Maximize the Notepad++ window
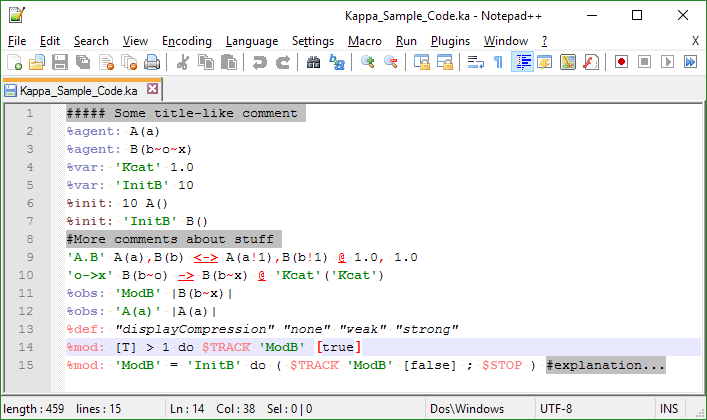Viewport: 707px width, 420px height. 637,15
